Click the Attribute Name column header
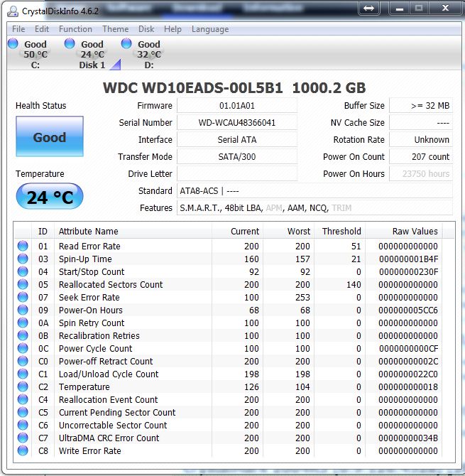 click(88, 231)
